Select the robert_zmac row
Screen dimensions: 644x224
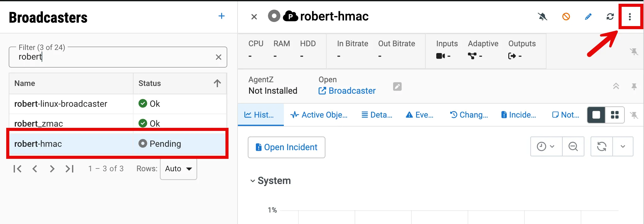point(118,123)
